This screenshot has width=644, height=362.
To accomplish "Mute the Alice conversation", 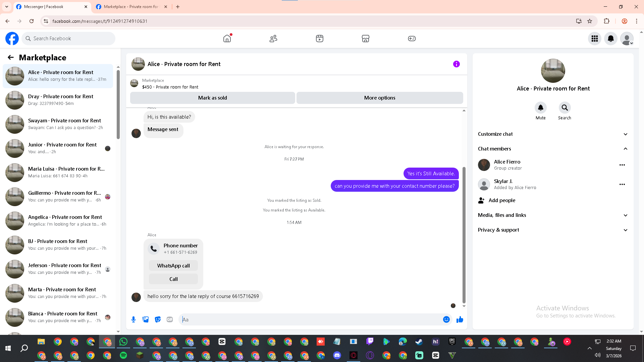I will click(540, 108).
